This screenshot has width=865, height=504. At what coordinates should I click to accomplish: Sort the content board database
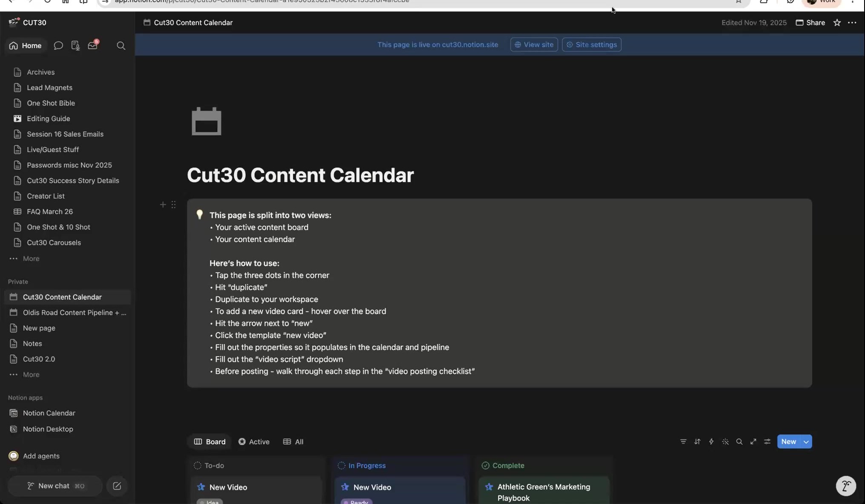697,441
